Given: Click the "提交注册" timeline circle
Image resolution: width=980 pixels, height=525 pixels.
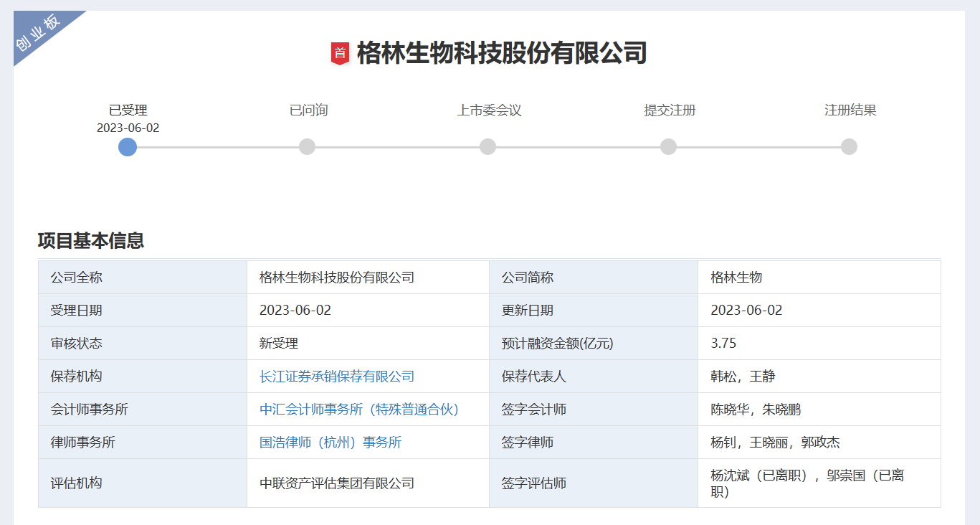Looking at the screenshot, I should [x=668, y=147].
